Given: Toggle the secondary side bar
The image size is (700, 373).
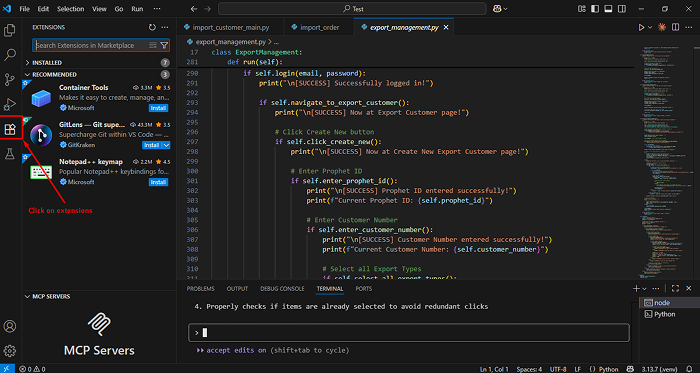Looking at the screenshot, I should click(x=621, y=9).
